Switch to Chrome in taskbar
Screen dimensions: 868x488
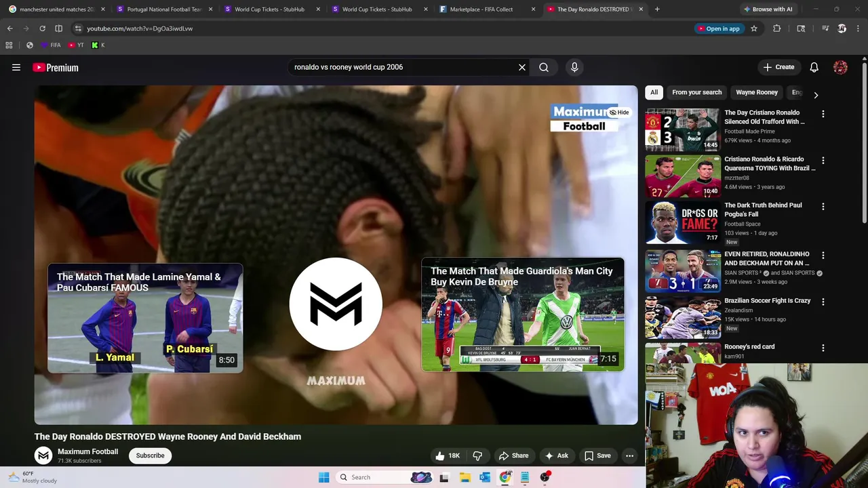[505, 477]
